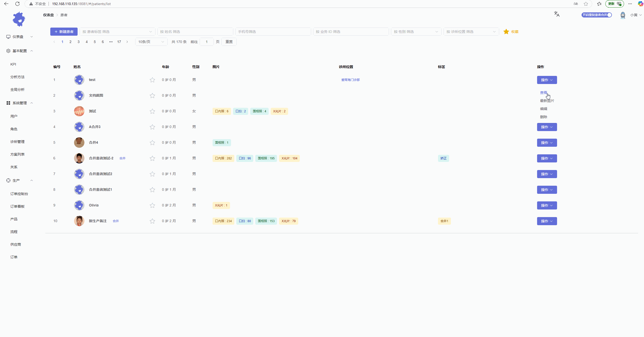Viewport: 644px width, 337px height.
Task: Go to next page arrow in pagination
Action: point(127,42)
